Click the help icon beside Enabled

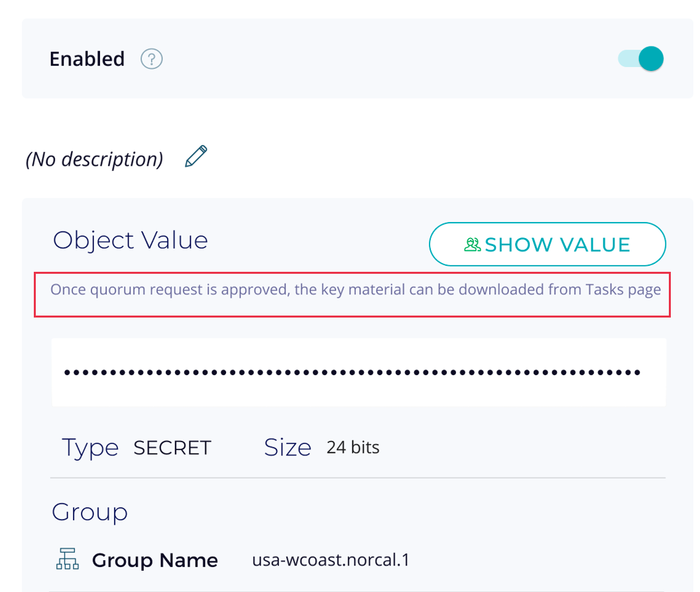(x=152, y=60)
